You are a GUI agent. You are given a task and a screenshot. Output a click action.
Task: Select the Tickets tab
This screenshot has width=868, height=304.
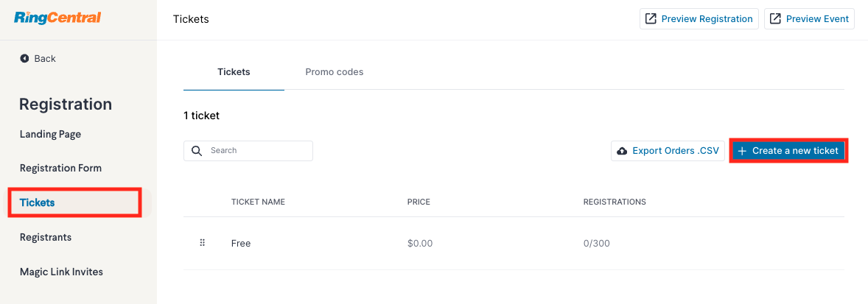click(x=234, y=72)
